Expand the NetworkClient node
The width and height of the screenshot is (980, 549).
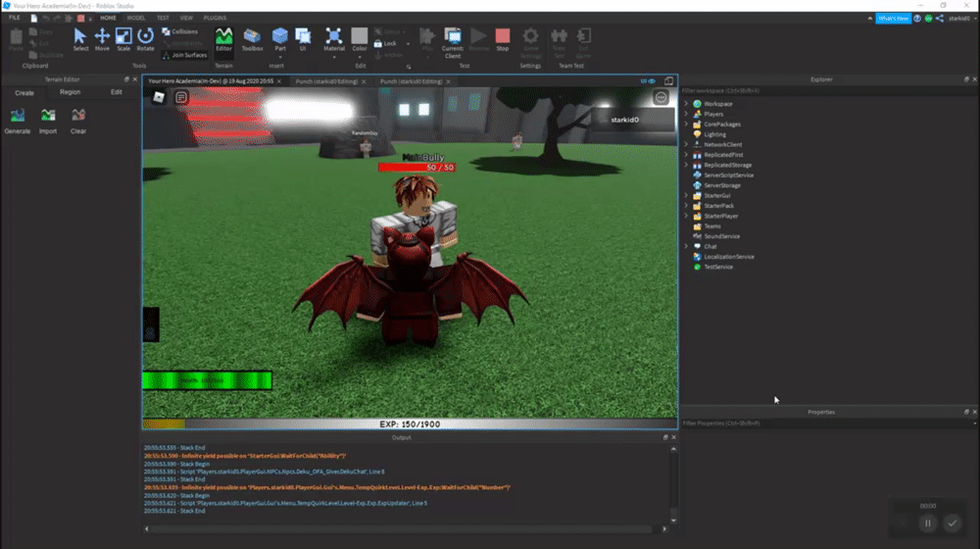point(686,144)
